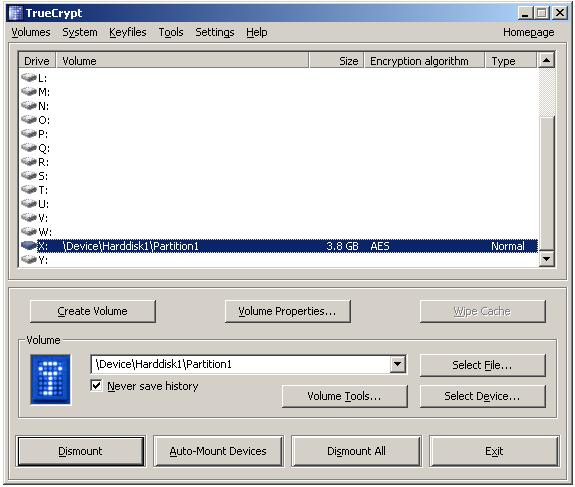The image size is (575, 487).
Task: Click Dismount All button
Action: pos(356,451)
